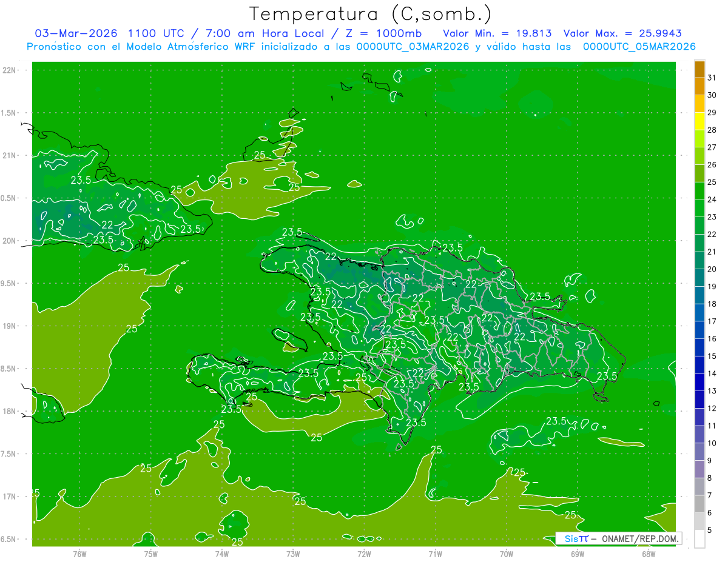Click the "68W" longitude axis label
728x562 pixels.
649,554
